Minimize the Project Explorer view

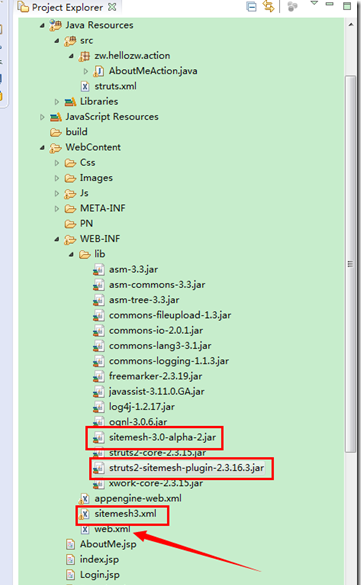[329, 4]
